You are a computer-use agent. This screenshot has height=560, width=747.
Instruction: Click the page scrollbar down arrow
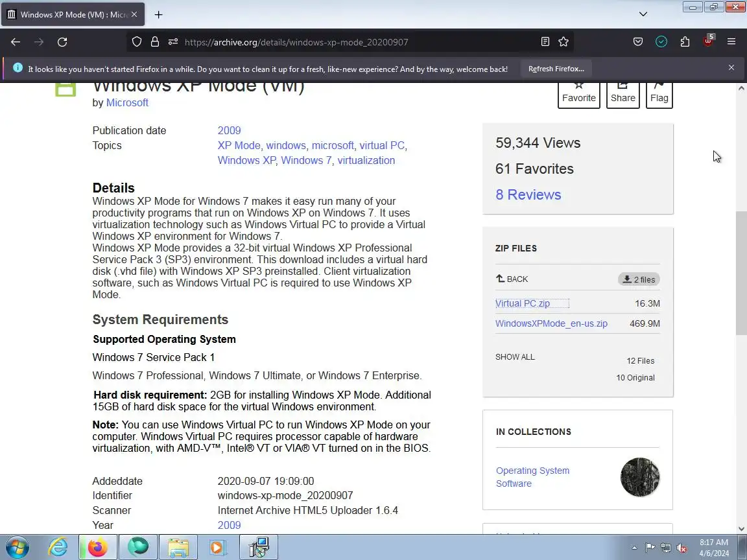click(741, 529)
